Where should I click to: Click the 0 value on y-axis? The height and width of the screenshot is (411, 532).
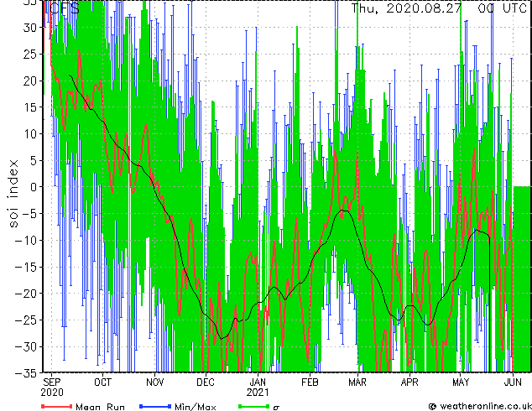(x=35, y=187)
